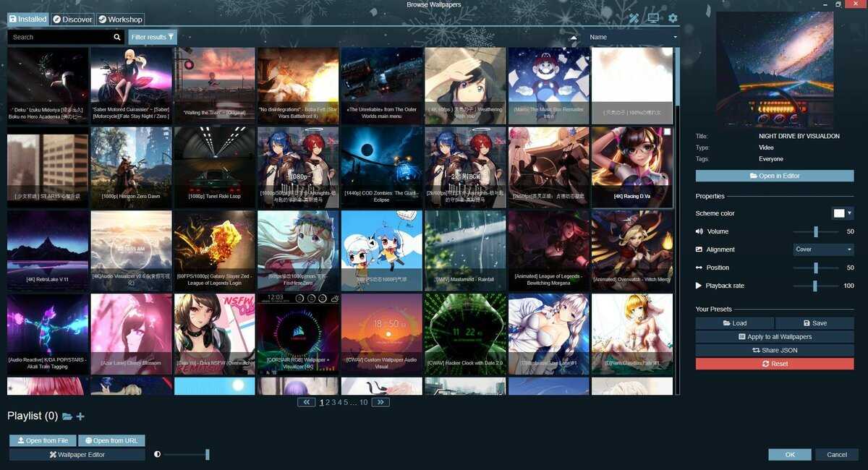Click the Volume speaker icon
This screenshot has width=868, height=470.
pyautogui.click(x=699, y=231)
